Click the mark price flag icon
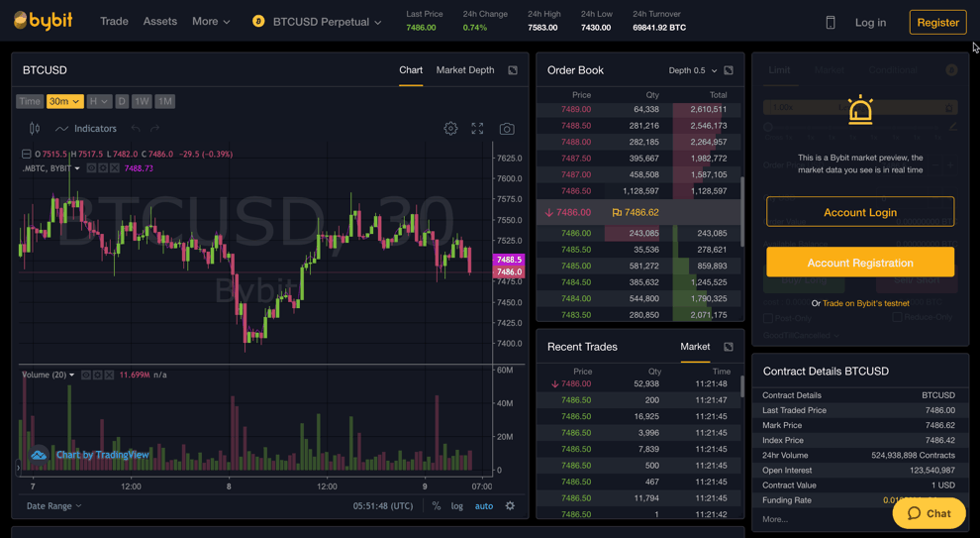Viewport: 980px width, 538px height. pos(617,213)
